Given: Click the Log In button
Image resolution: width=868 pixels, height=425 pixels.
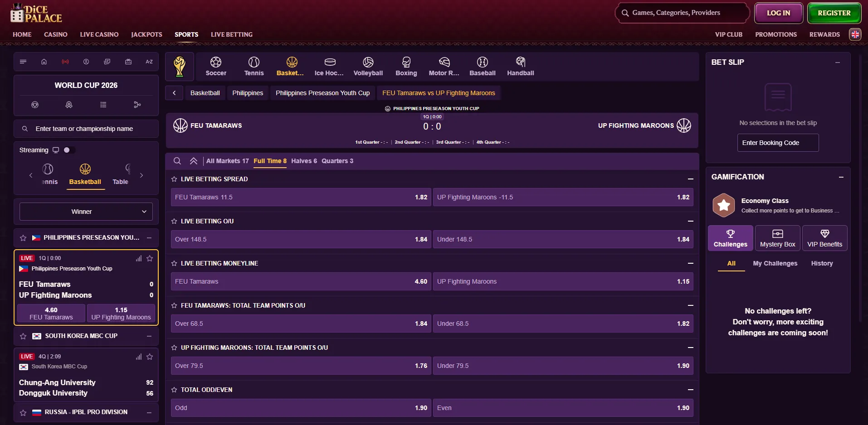Looking at the screenshot, I should pos(779,13).
